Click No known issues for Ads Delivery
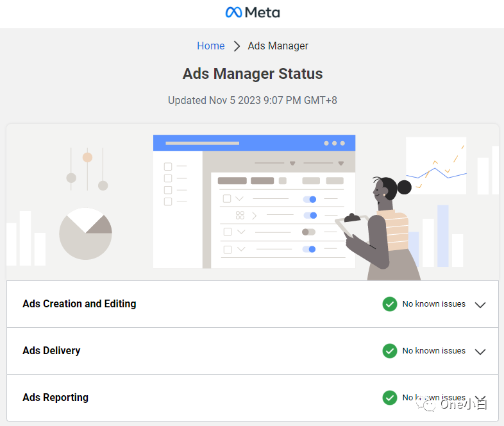 433,351
